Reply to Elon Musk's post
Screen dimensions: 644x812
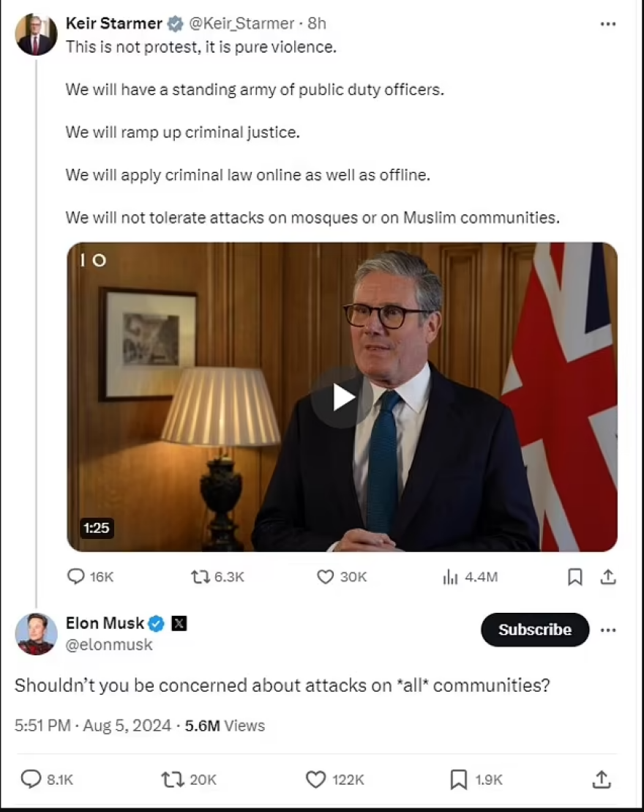point(31,779)
